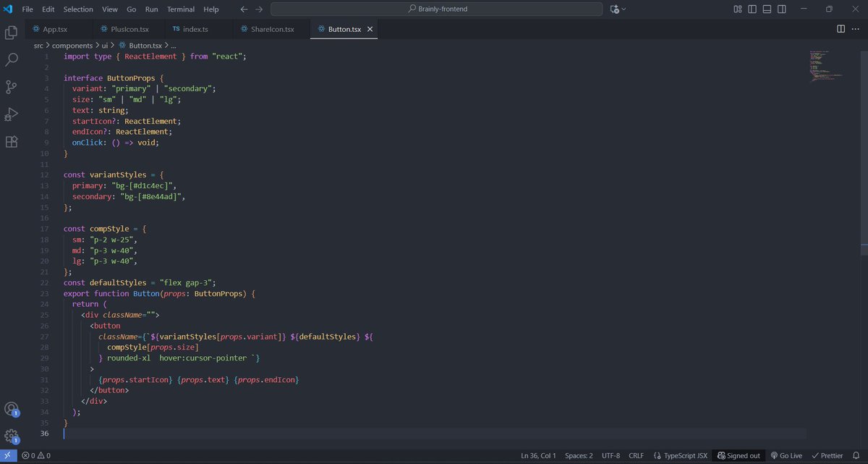Open the Accounts menu icon
This screenshot has width=868, height=464.
pyautogui.click(x=12, y=410)
